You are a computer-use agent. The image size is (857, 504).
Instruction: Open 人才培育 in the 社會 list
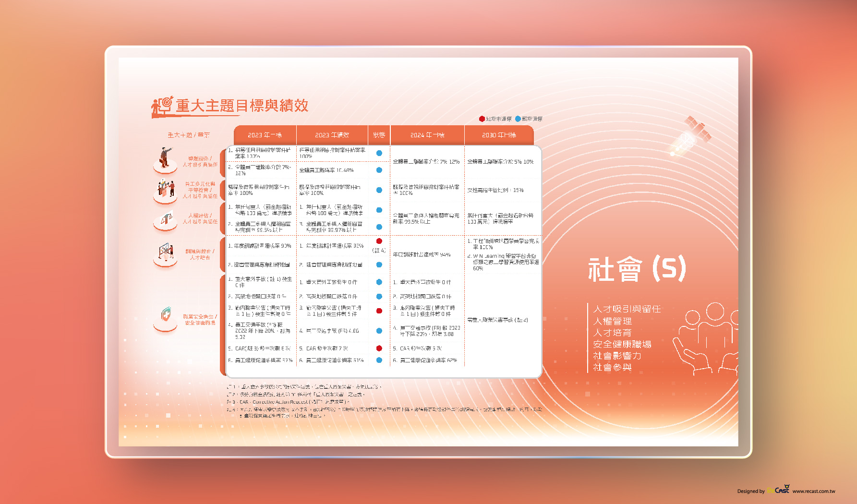click(x=612, y=333)
